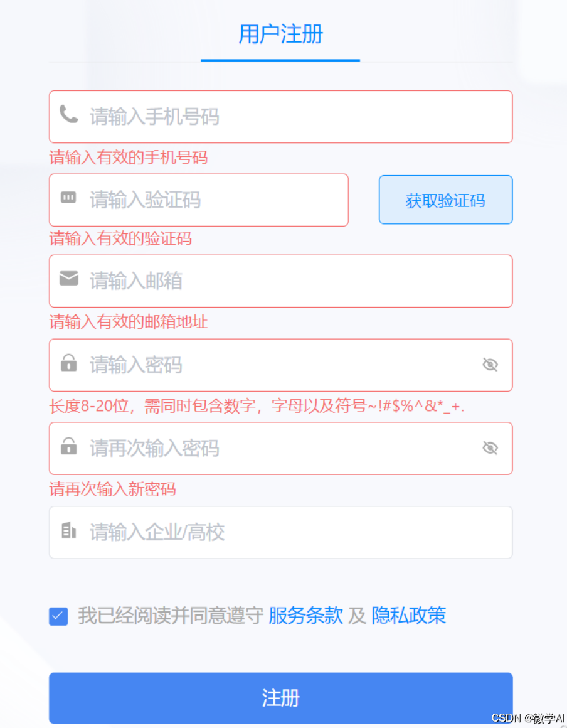Show password using first eye icon
The height and width of the screenshot is (728, 567).
coord(490,365)
